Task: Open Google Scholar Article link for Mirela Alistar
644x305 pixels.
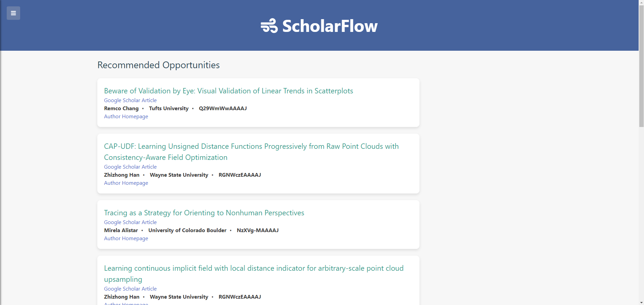Action: click(130, 222)
